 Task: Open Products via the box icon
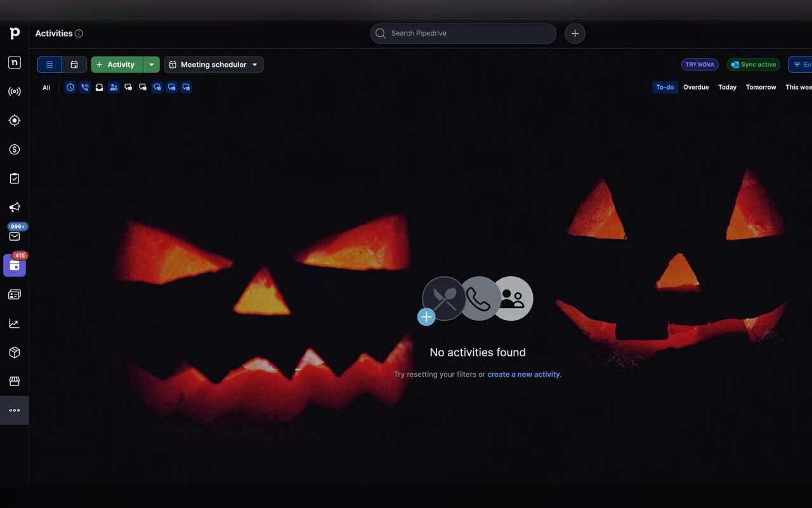[15, 352]
